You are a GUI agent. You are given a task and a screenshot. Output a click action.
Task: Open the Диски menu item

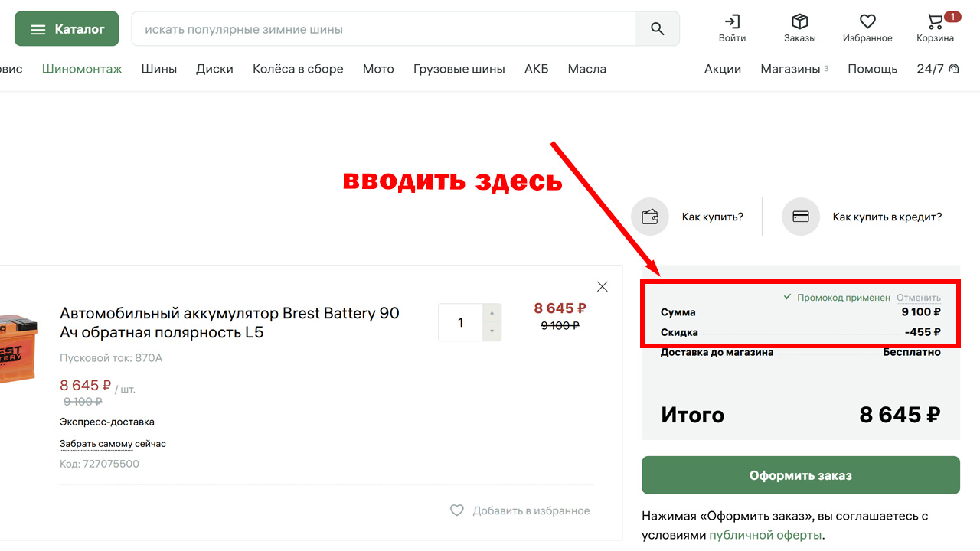pos(214,69)
